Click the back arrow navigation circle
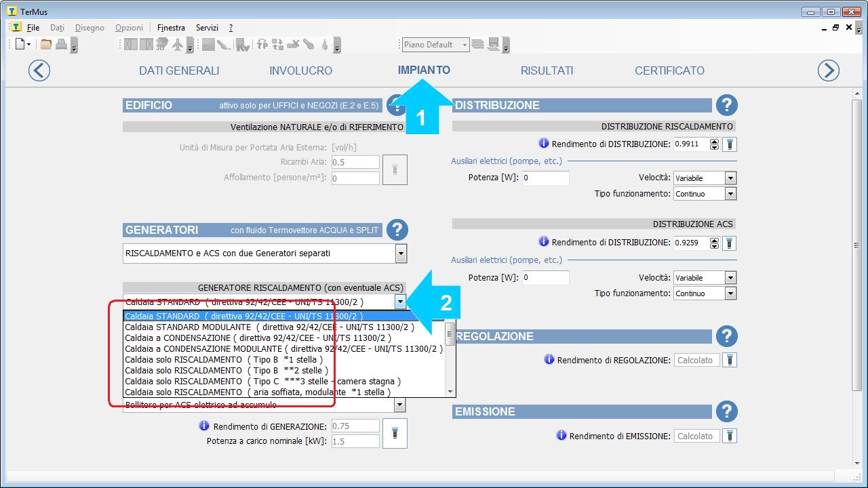Image resolution: width=868 pixels, height=488 pixels. coord(39,70)
